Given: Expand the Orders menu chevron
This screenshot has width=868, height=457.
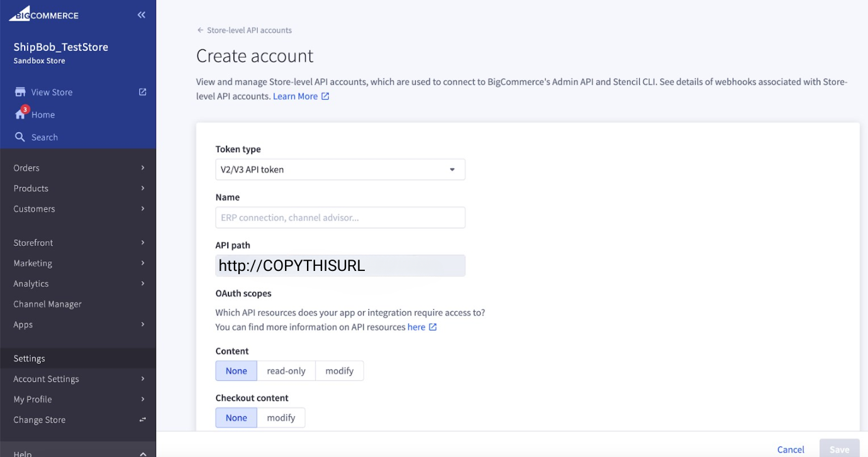Looking at the screenshot, I should tap(143, 168).
